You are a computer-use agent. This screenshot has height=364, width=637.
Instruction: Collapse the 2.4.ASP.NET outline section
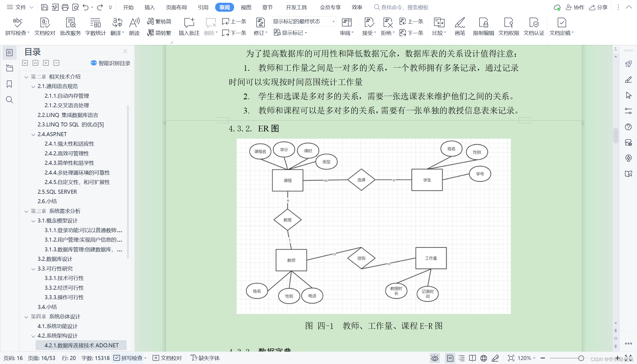tap(33, 134)
